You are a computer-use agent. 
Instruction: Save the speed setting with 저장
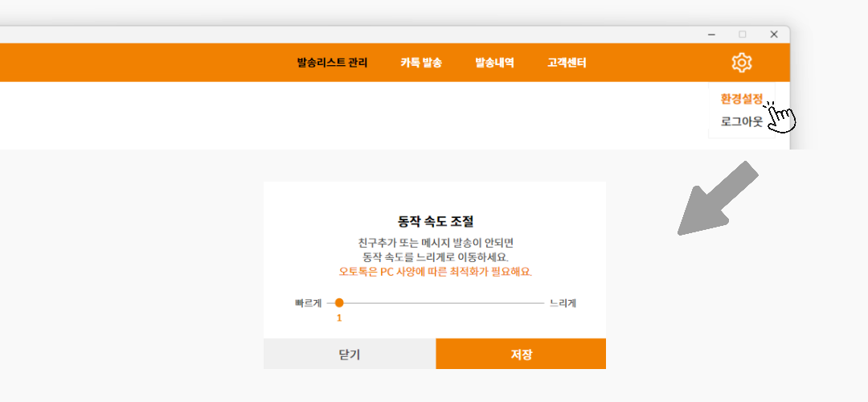tap(521, 354)
